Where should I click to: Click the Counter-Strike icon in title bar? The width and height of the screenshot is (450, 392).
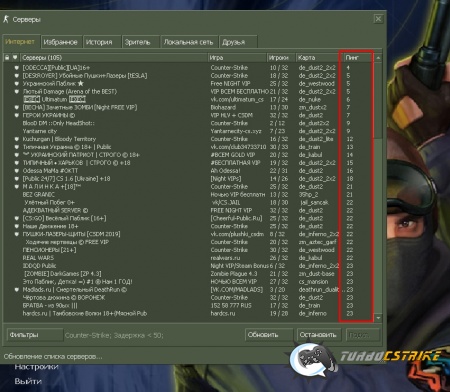6,19
